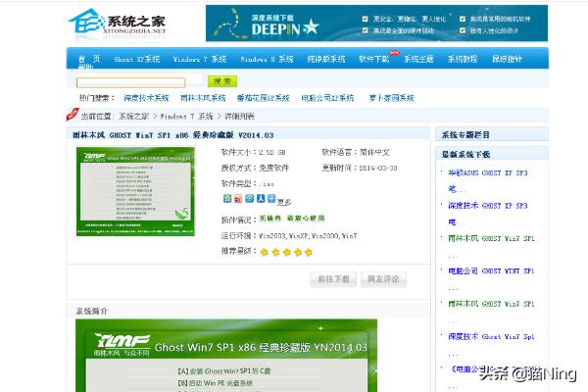The height and width of the screenshot is (392, 588).
Task: Go to the 系统教程 navigation tab
Action: click(x=463, y=59)
